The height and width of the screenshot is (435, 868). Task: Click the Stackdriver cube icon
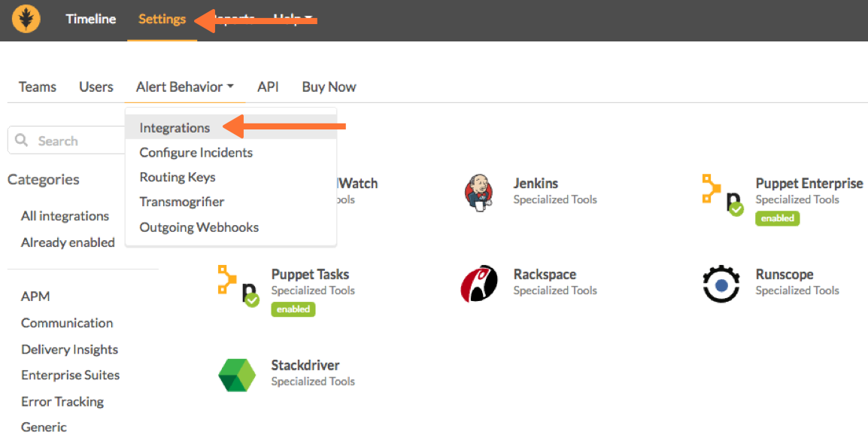(x=238, y=375)
